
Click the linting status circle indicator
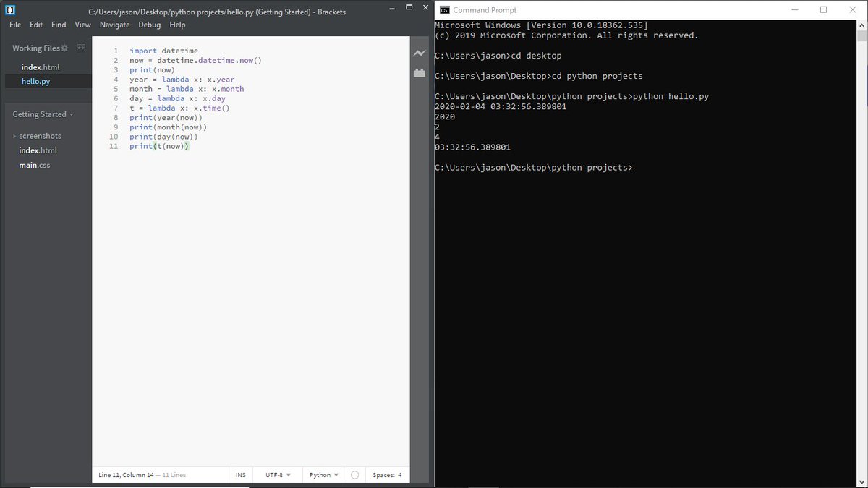354,475
